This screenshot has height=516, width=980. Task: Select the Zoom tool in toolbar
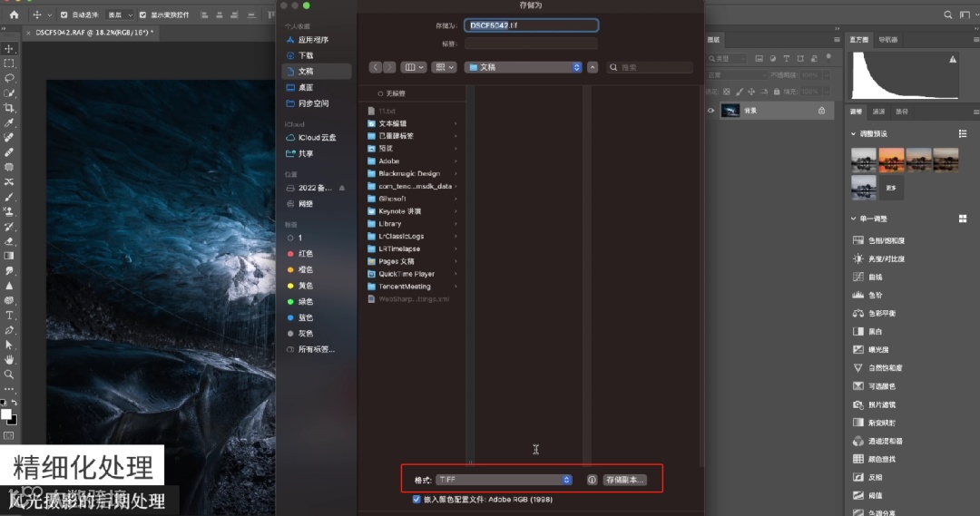pos(9,375)
